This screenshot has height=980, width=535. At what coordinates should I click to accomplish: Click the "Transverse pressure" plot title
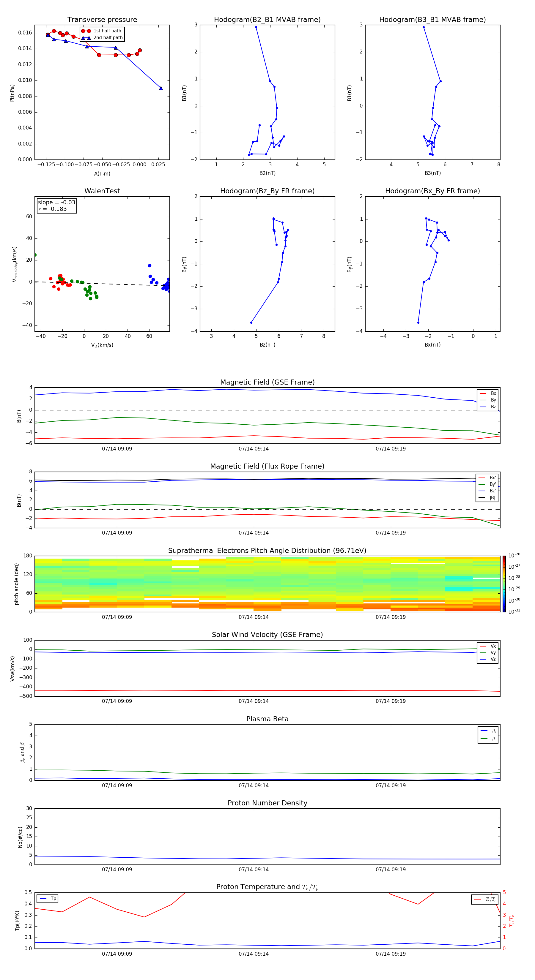click(102, 20)
